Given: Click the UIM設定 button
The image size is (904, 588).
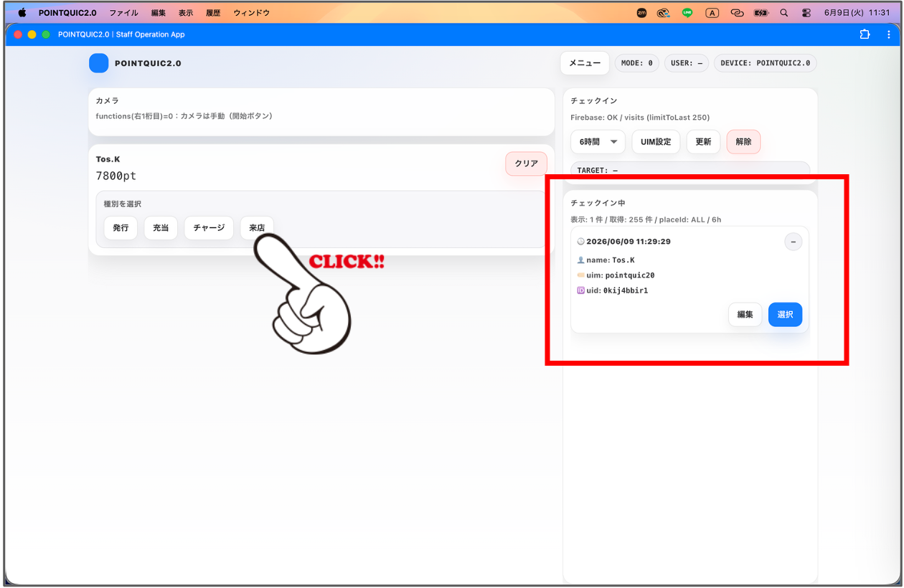Looking at the screenshot, I should tap(656, 142).
